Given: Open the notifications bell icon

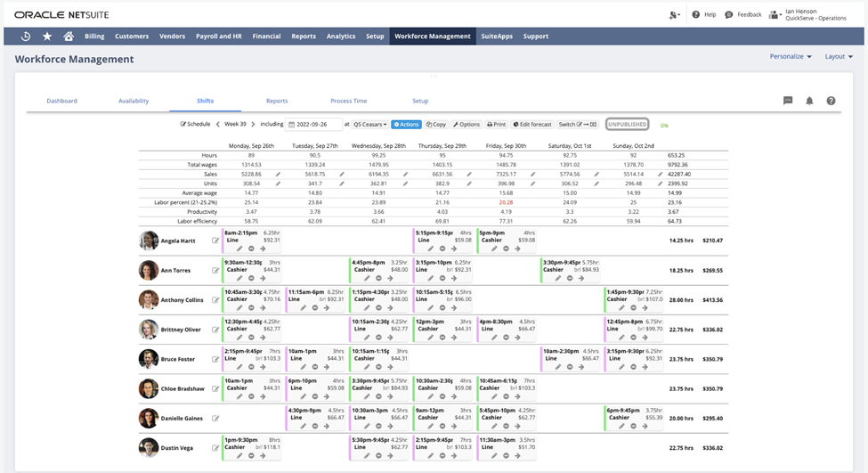Looking at the screenshot, I should pos(809,102).
